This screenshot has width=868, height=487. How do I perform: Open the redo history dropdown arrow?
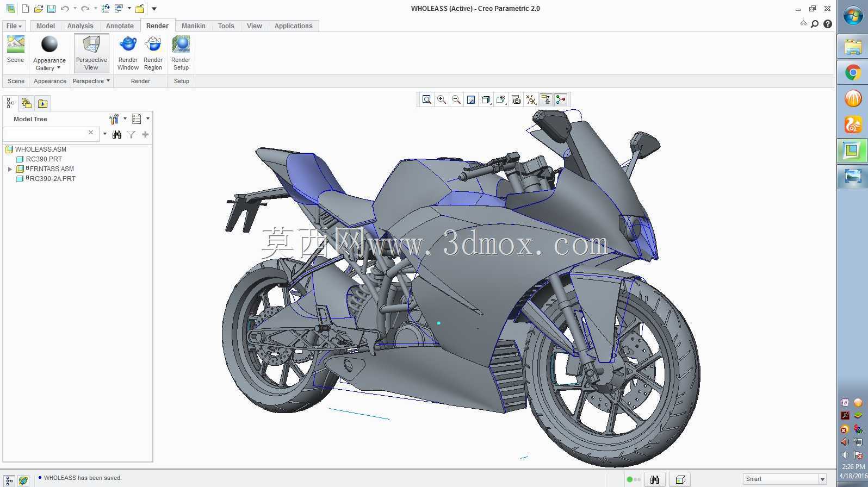pyautogui.click(x=96, y=9)
